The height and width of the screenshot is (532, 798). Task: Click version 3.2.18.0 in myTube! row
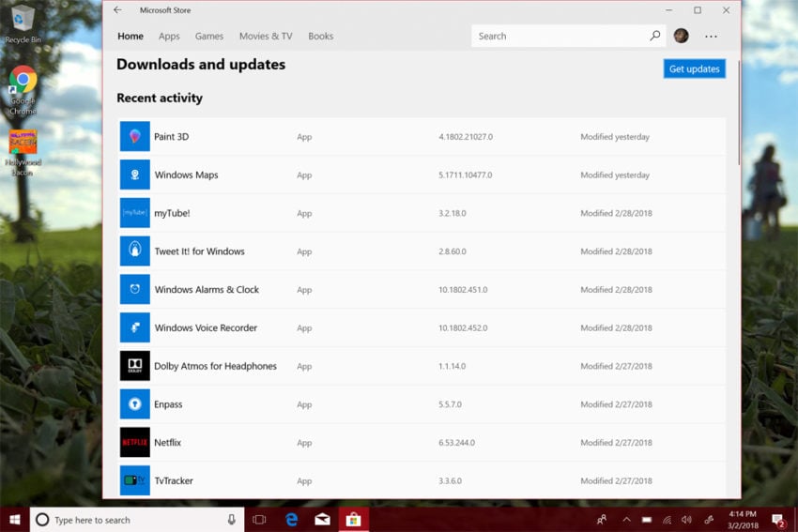tap(452, 213)
